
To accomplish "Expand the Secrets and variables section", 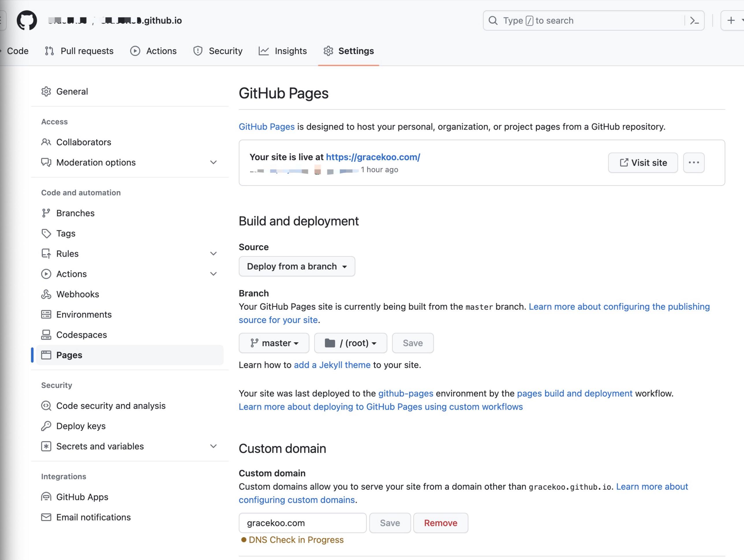I will click(214, 446).
